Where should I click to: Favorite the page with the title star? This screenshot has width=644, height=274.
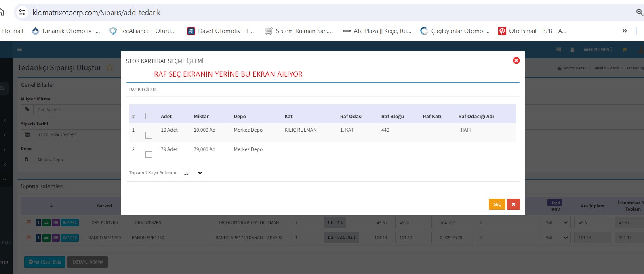(109, 67)
